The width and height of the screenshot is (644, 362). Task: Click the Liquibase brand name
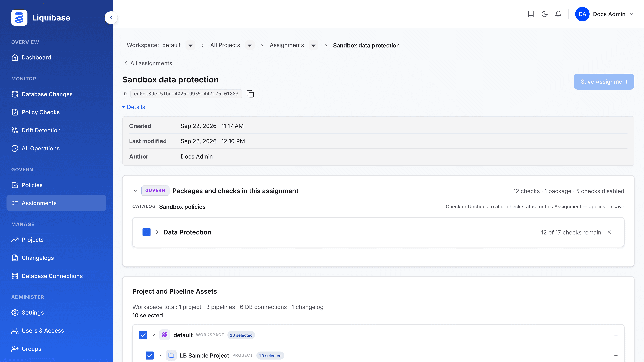coord(51,18)
